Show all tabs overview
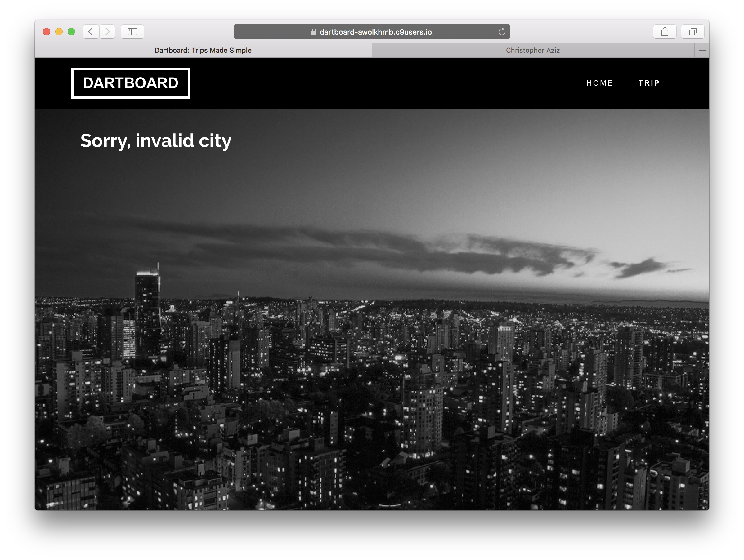Viewport: 744px width, 560px height. 692,32
